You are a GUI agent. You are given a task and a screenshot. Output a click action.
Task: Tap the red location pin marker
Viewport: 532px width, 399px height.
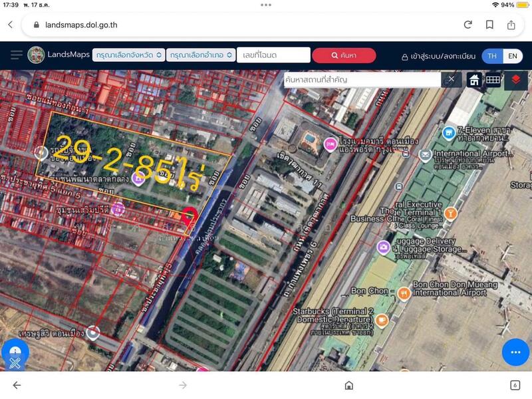pos(189,215)
